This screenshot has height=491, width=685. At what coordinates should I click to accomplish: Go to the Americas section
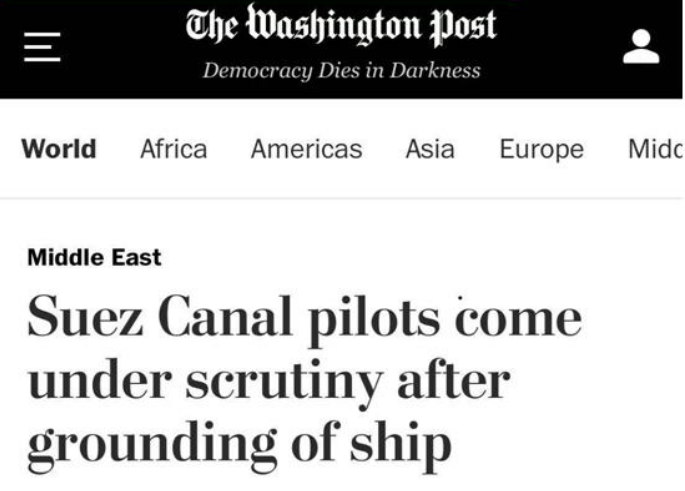306,150
